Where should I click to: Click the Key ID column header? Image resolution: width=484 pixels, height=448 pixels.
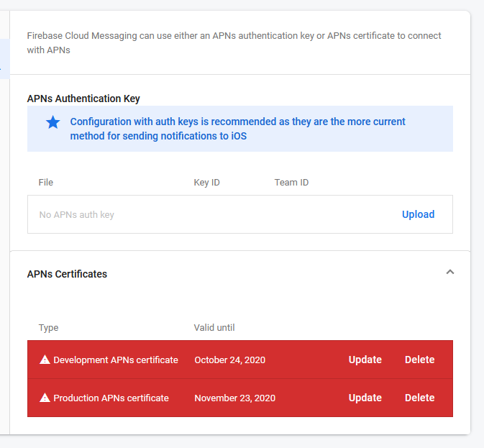(207, 183)
